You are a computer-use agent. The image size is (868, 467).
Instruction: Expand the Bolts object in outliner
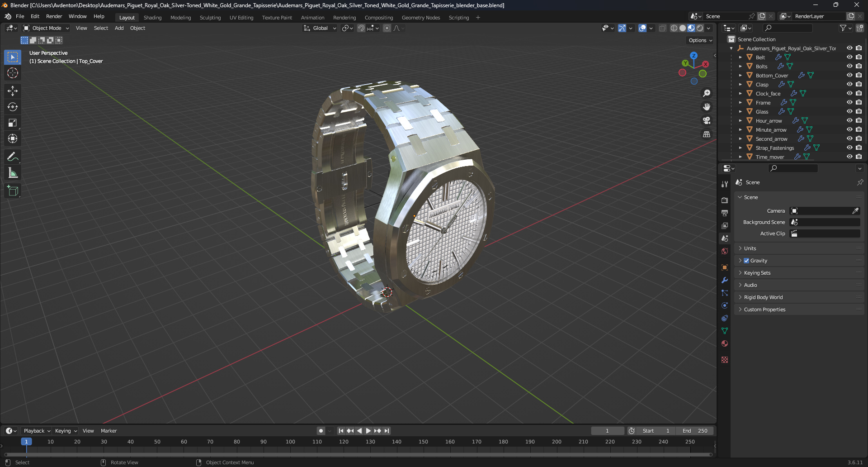740,66
